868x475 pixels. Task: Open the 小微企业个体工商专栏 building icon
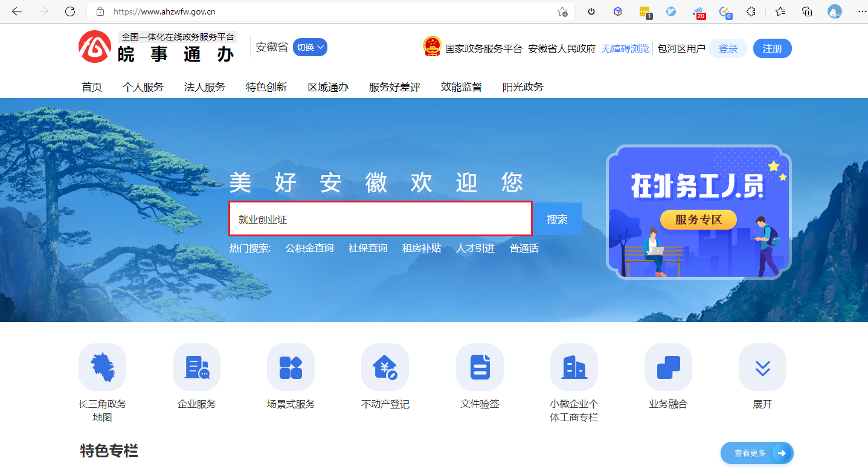(574, 367)
